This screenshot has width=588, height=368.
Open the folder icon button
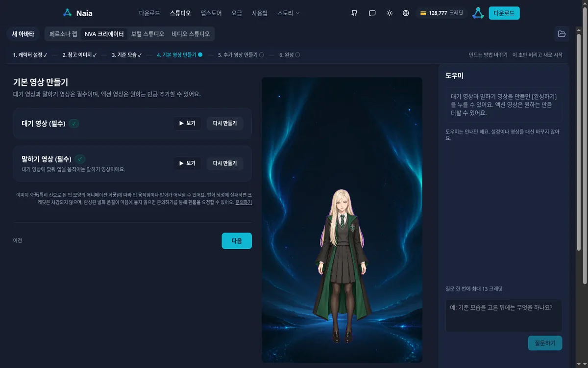pos(562,34)
